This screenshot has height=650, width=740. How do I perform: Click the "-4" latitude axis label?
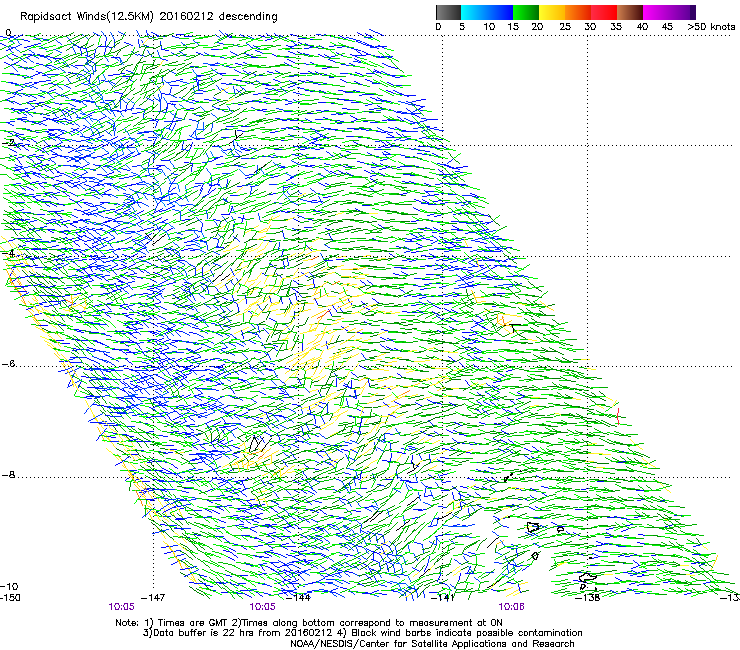point(8,253)
